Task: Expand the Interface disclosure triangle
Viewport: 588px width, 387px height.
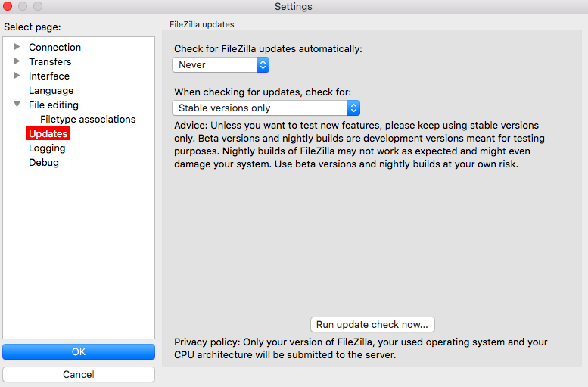Action: pyautogui.click(x=17, y=76)
